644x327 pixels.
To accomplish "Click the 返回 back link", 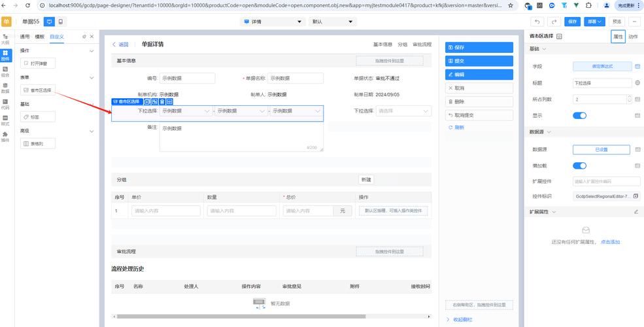I will click(x=120, y=44).
